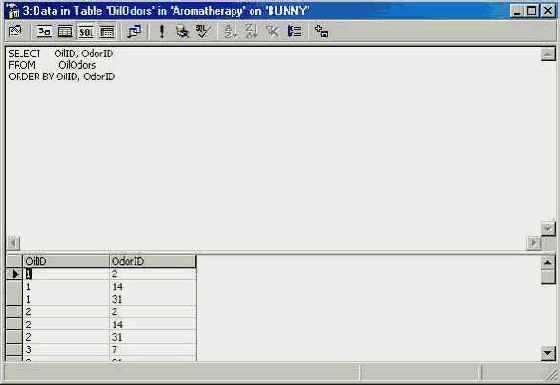Click inside the SQL query text

click(61, 65)
